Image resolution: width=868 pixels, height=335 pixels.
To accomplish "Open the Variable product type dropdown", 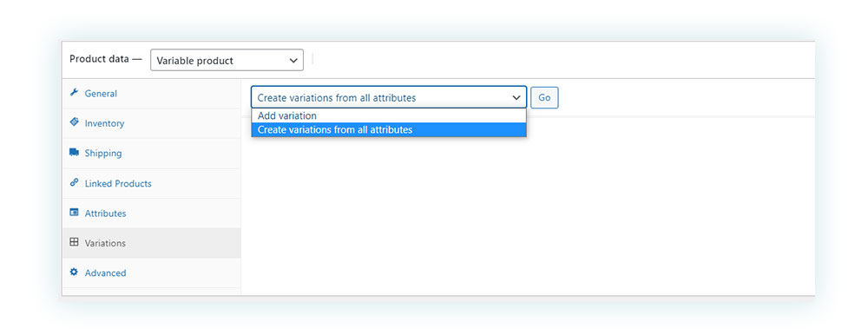I will [x=227, y=61].
